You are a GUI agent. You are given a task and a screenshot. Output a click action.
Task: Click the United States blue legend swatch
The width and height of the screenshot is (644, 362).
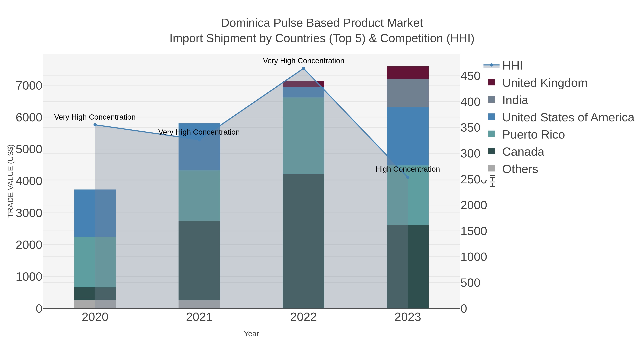pyautogui.click(x=492, y=117)
